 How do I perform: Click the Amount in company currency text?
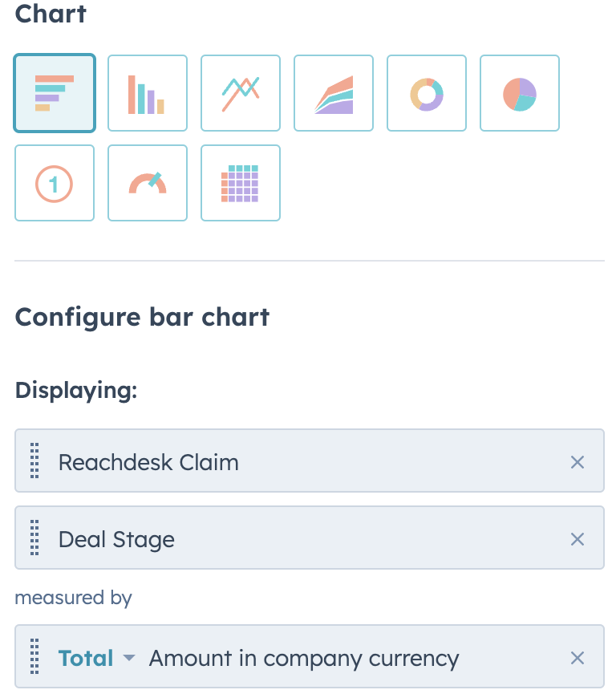(x=304, y=659)
